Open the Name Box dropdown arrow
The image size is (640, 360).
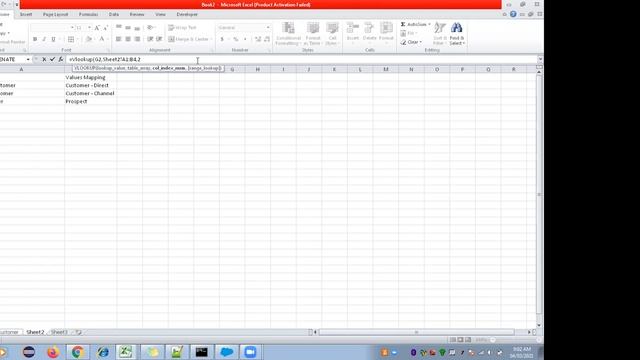[28, 60]
